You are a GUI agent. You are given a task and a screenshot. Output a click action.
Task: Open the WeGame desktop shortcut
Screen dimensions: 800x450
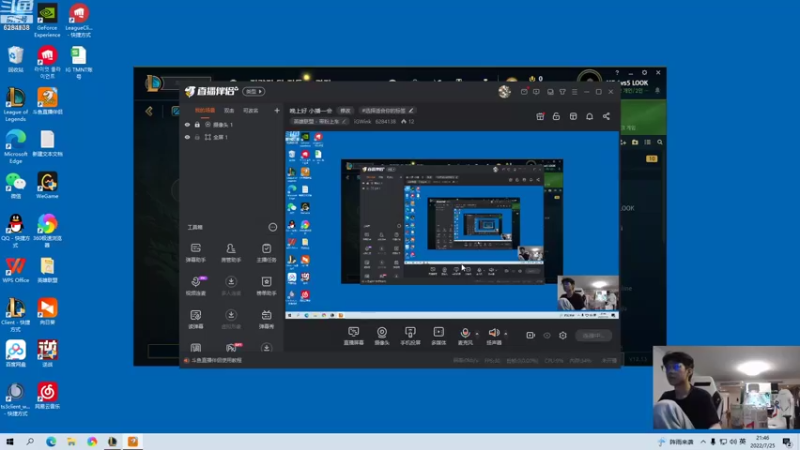(x=47, y=186)
